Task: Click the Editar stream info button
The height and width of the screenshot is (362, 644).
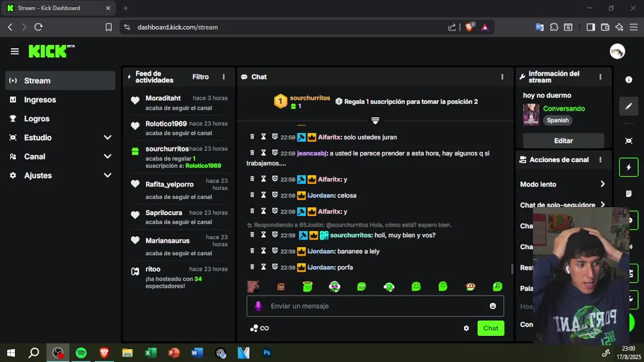Action: (x=563, y=141)
